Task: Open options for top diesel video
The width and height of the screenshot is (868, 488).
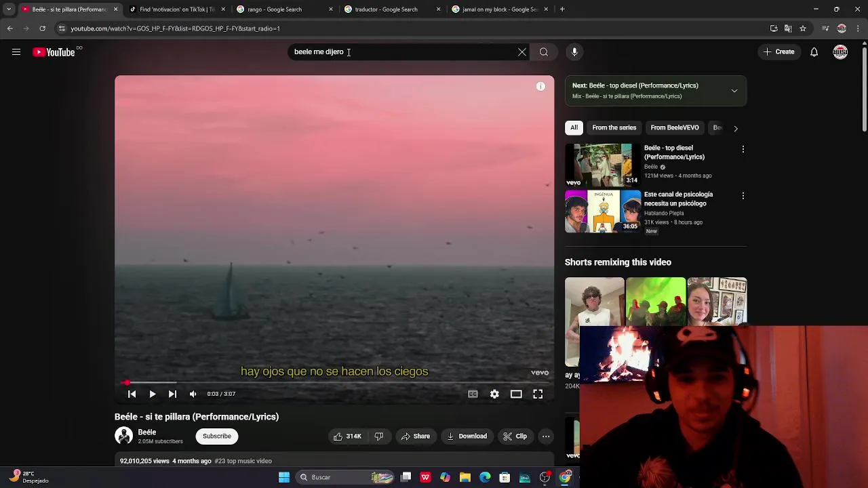Action: pyautogui.click(x=743, y=149)
